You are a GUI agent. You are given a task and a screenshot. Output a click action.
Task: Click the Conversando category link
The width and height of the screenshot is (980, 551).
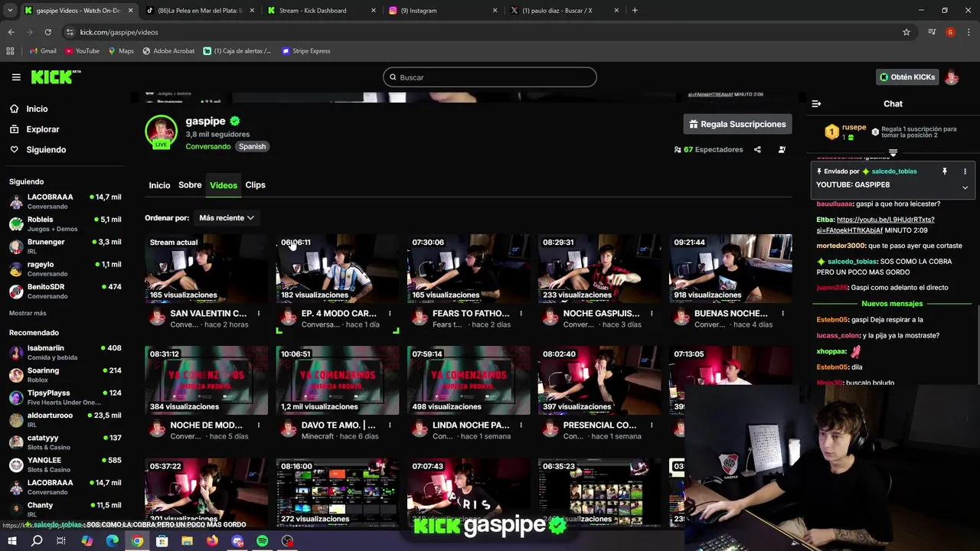(x=207, y=146)
